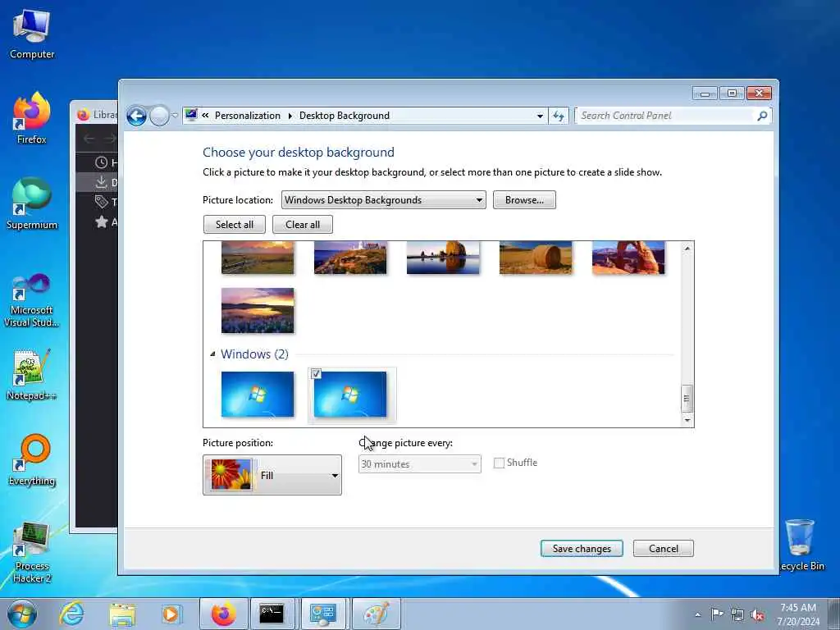Switch to Command Prompt in the taskbar
Viewport: 840px width, 630px height.
(x=272, y=614)
